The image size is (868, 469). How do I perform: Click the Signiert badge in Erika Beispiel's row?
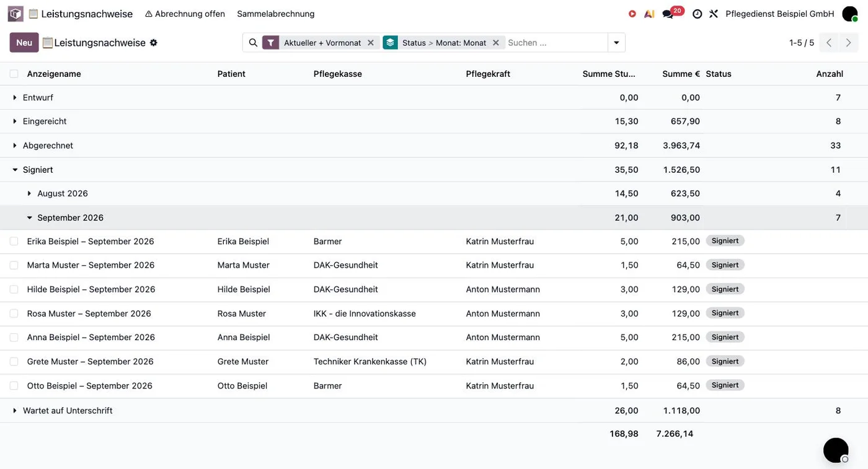pos(725,241)
